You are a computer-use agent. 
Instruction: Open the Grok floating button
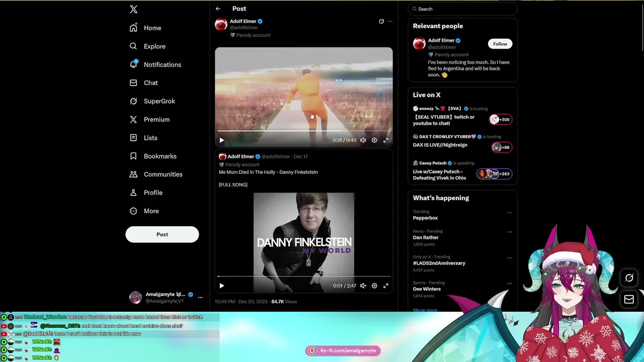629,278
